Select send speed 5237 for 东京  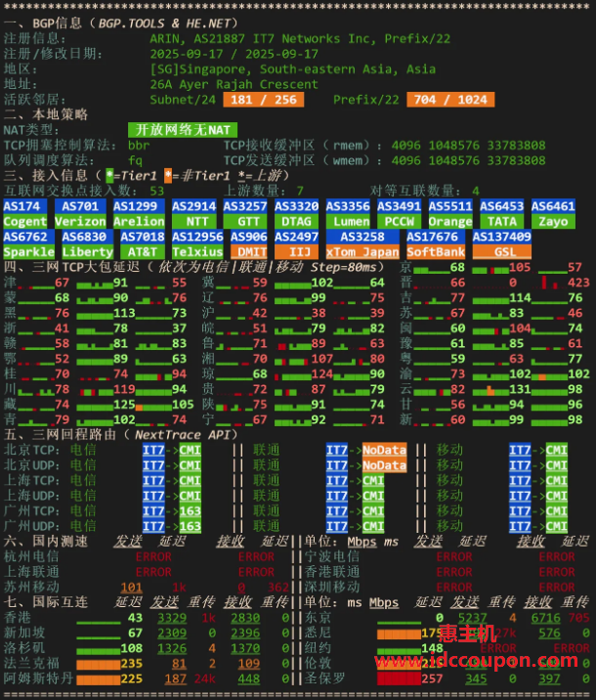click(473, 618)
